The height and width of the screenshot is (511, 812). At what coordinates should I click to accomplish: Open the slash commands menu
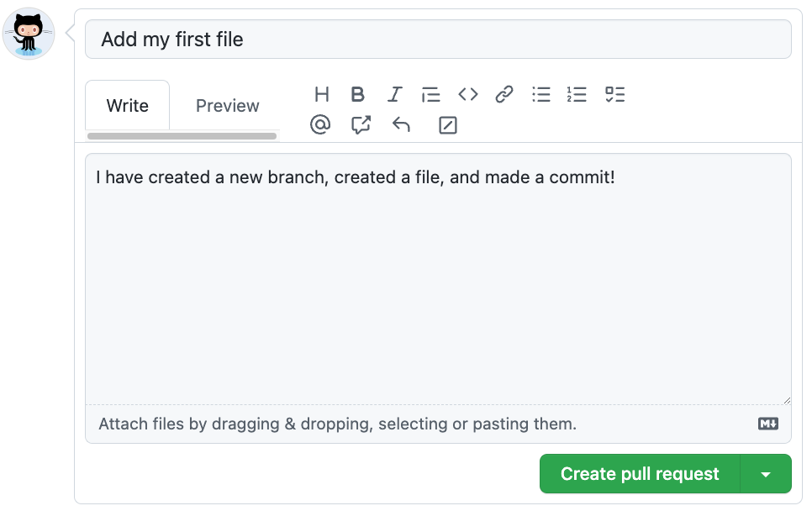[447, 124]
